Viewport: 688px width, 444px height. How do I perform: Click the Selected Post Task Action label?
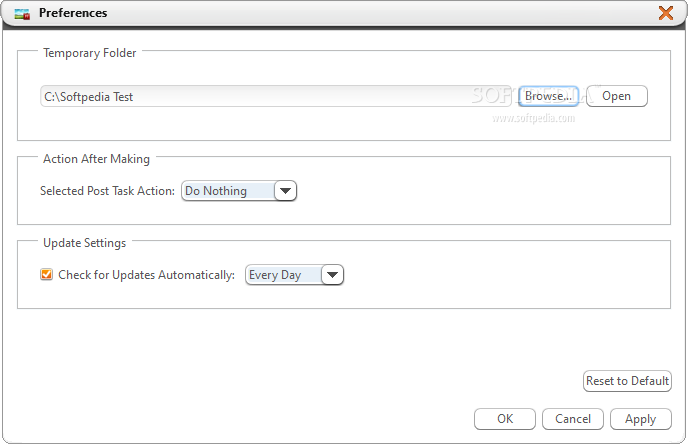point(108,191)
